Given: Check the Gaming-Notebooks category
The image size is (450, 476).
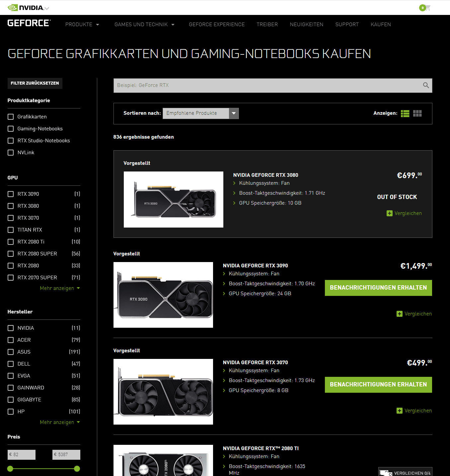Looking at the screenshot, I should point(11,129).
